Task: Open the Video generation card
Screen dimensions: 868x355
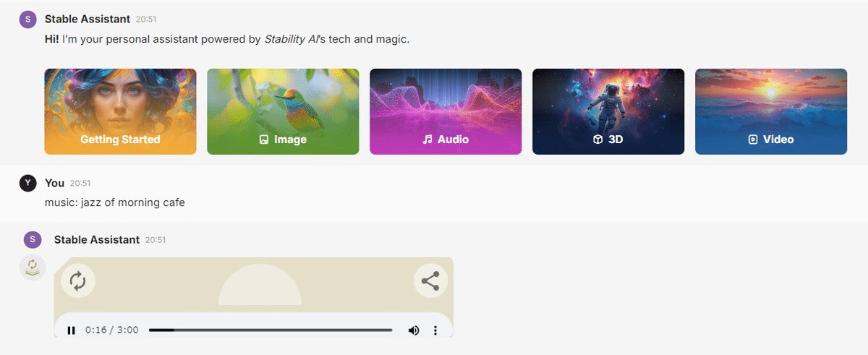Action: tap(771, 111)
